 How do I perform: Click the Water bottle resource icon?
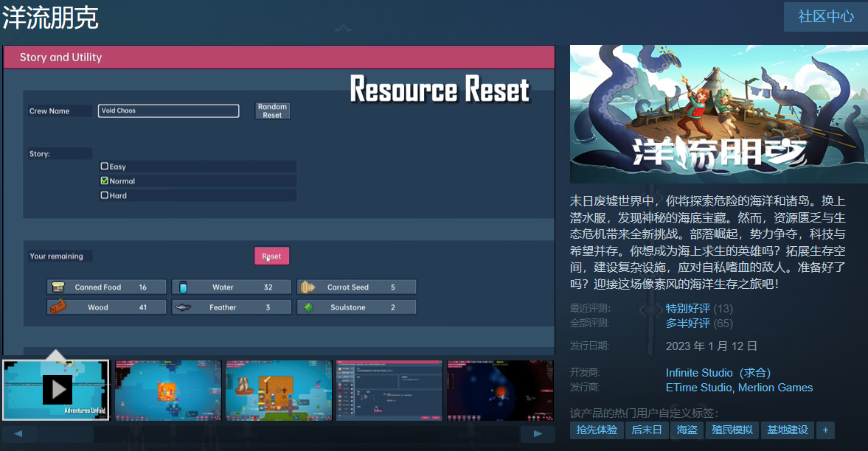click(183, 287)
